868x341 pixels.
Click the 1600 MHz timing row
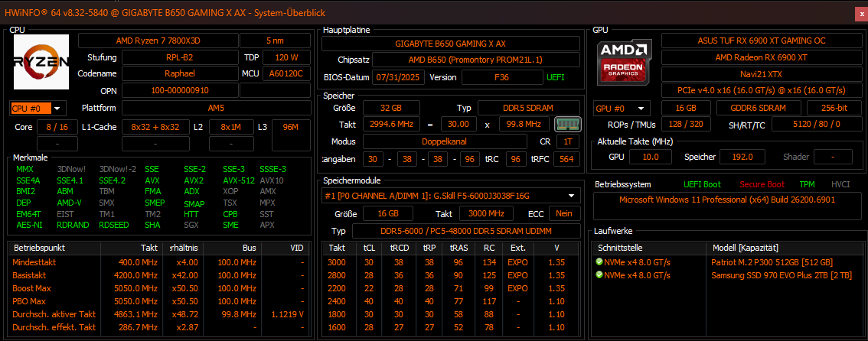451,327
